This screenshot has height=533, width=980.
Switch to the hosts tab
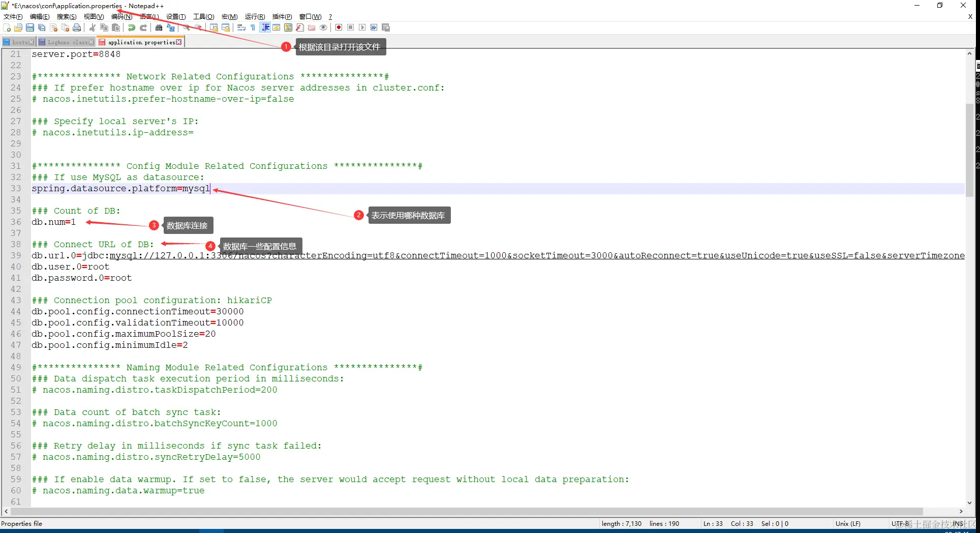19,42
